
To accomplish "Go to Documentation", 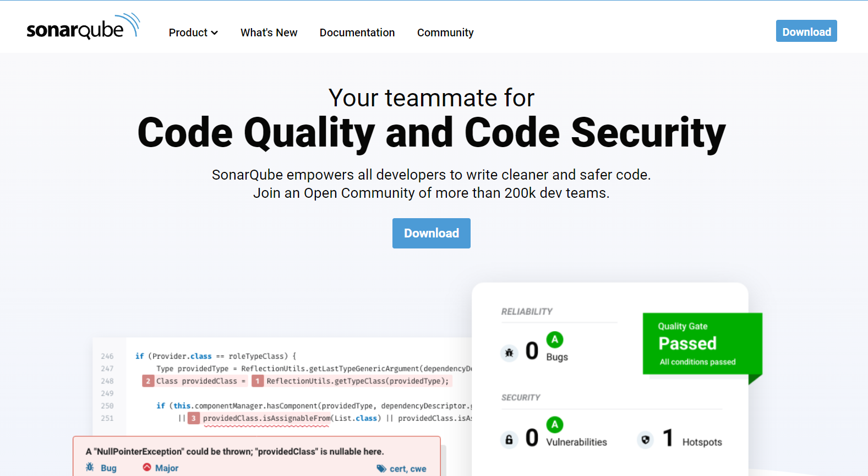I will [x=357, y=33].
